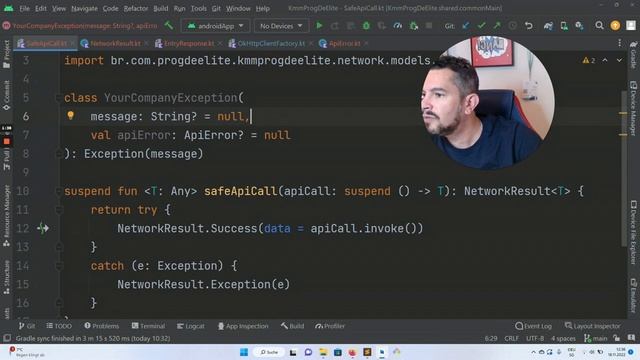Image resolution: width=640 pixels, height=360 pixels.
Task: Sync Project with Gradle Files elephant icon
Action: pos(548,26)
